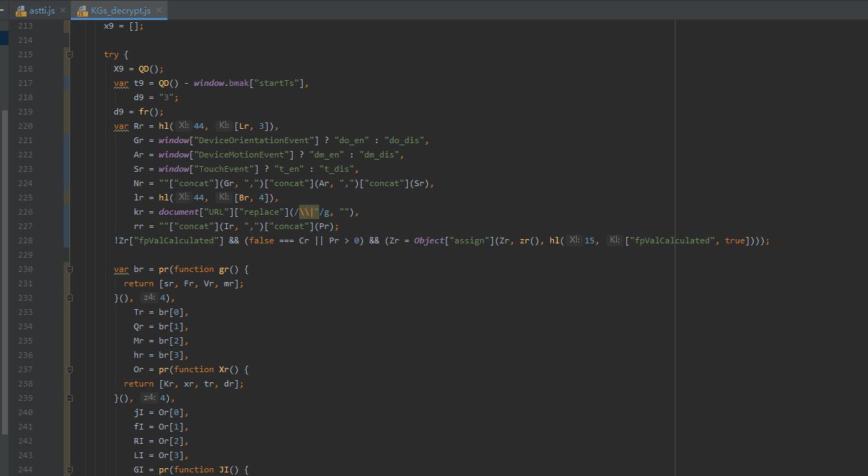The image size is (868, 476).
Task: Click the 'Xl:' inlay hint on line 220
Action: [x=184, y=126]
